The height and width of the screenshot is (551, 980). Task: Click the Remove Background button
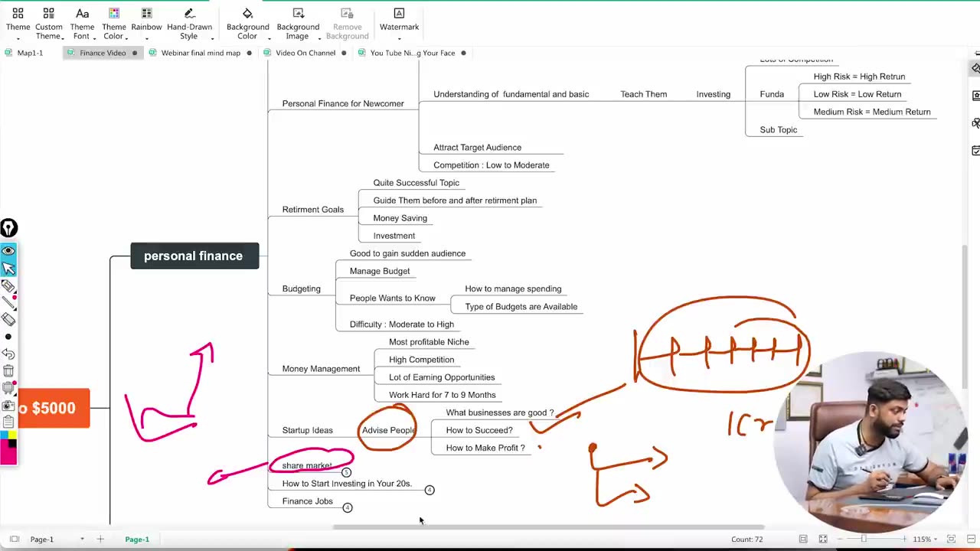tap(347, 24)
